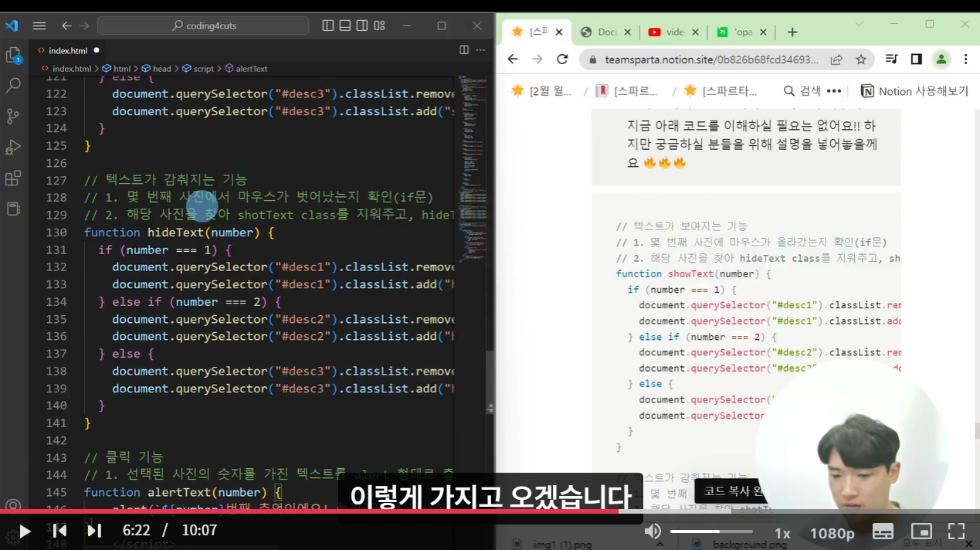Viewport: 980px width, 550px height.
Task: Open the VS Code Explorer panel icon
Action: click(x=13, y=55)
